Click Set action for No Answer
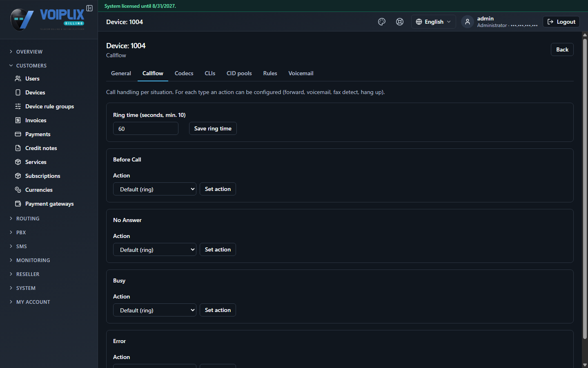 pos(218,249)
